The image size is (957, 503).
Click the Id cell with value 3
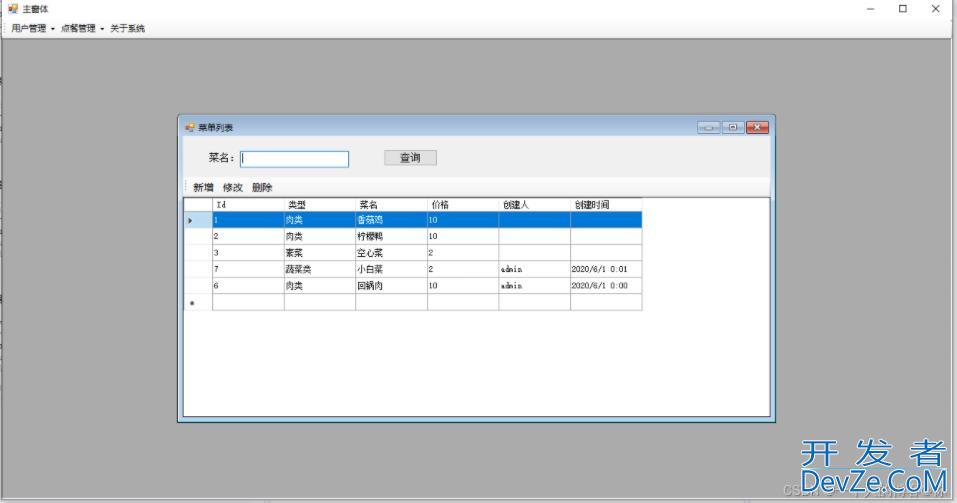click(248, 253)
